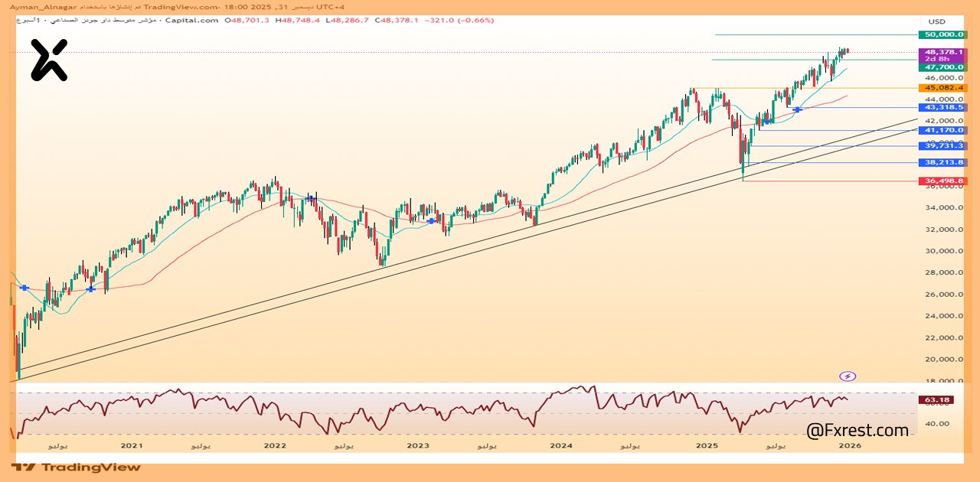Select the blue 43,318.5 level label
980x482 pixels.
[x=943, y=108]
